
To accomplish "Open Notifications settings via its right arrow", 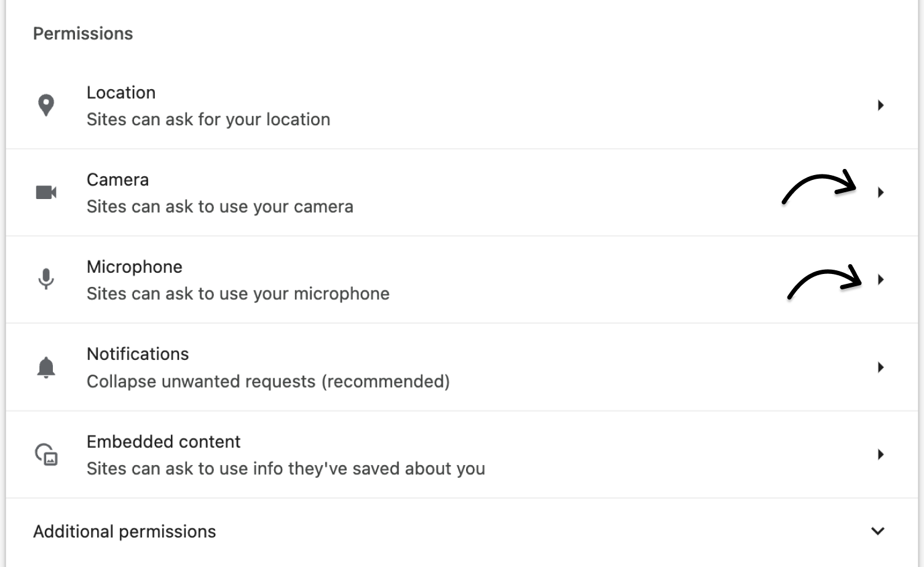I will point(881,367).
